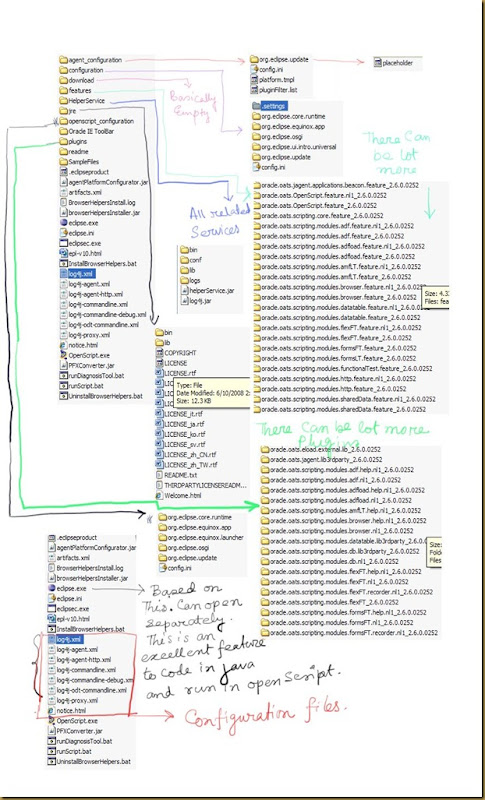Open the conf folder icon
This screenshot has width=485, height=800.
(x=184, y=260)
